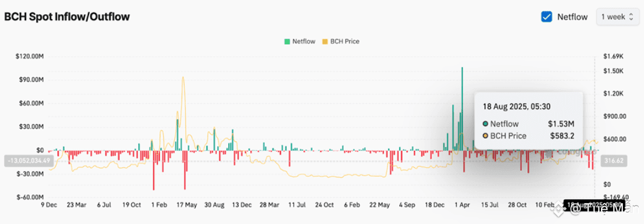Toggle the yellow BCH Price legend item
The width and height of the screenshot is (644, 224).
coord(341,41)
